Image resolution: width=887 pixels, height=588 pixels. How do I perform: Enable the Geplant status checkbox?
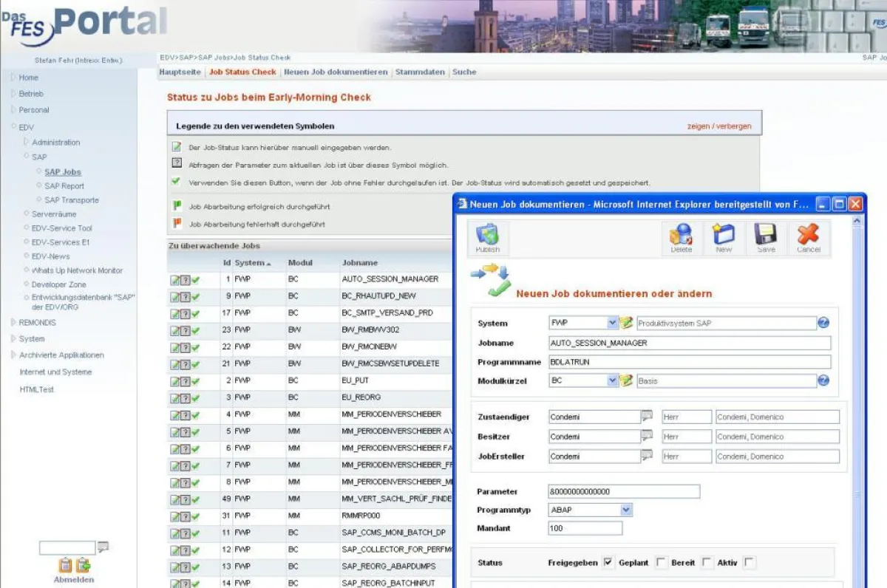660,562
